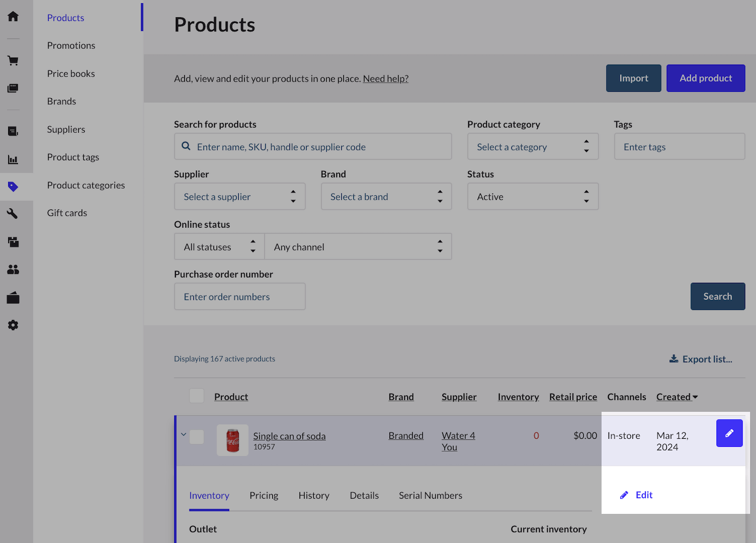Viewport: 756px width, 543px height.
Task: Open the shopping cart sell icon
Action: pyautogui.click(x=13, y=60)
